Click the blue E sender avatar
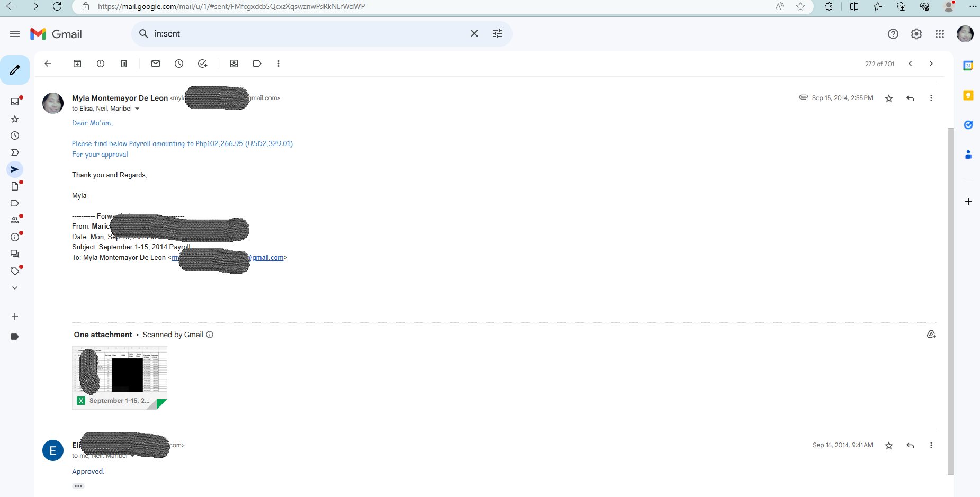This screenshot has width=980, height=497. coord(53,450)
